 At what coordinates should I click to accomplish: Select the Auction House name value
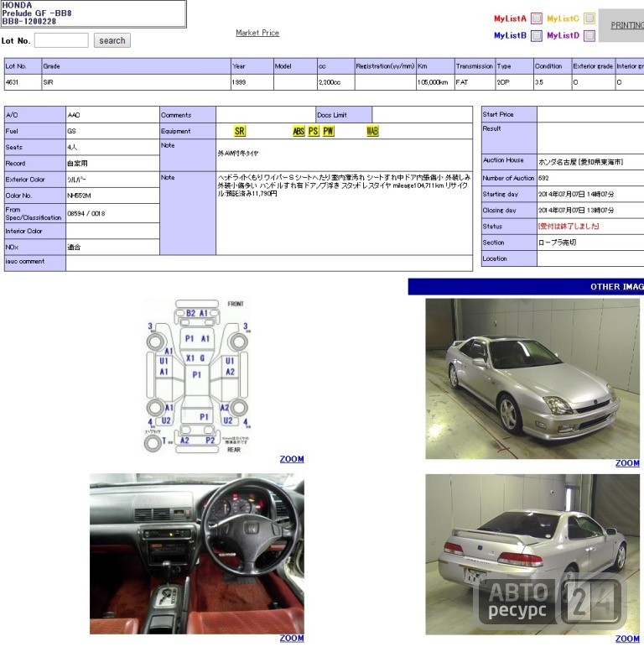point(580,162)
